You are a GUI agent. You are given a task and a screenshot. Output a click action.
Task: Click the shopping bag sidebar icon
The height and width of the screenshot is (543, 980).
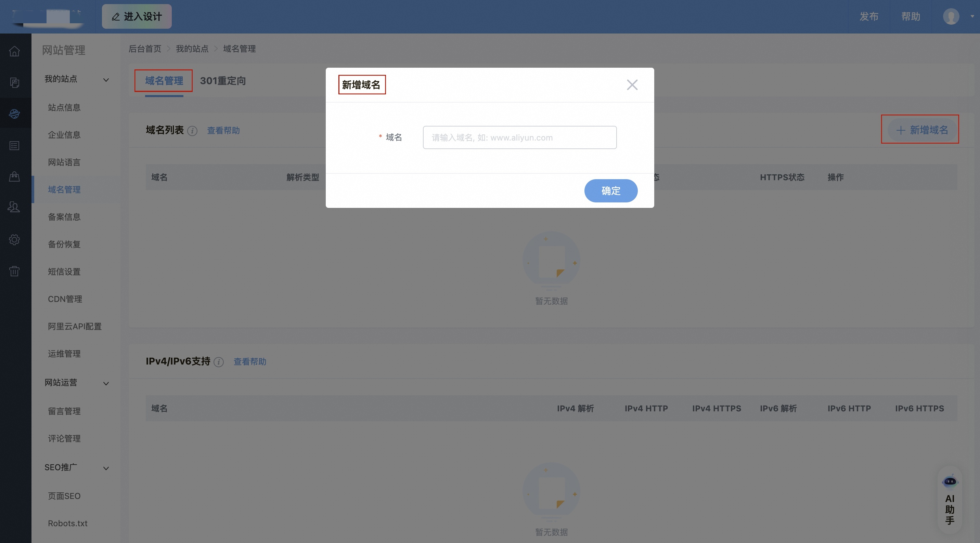tap(14, 176)
